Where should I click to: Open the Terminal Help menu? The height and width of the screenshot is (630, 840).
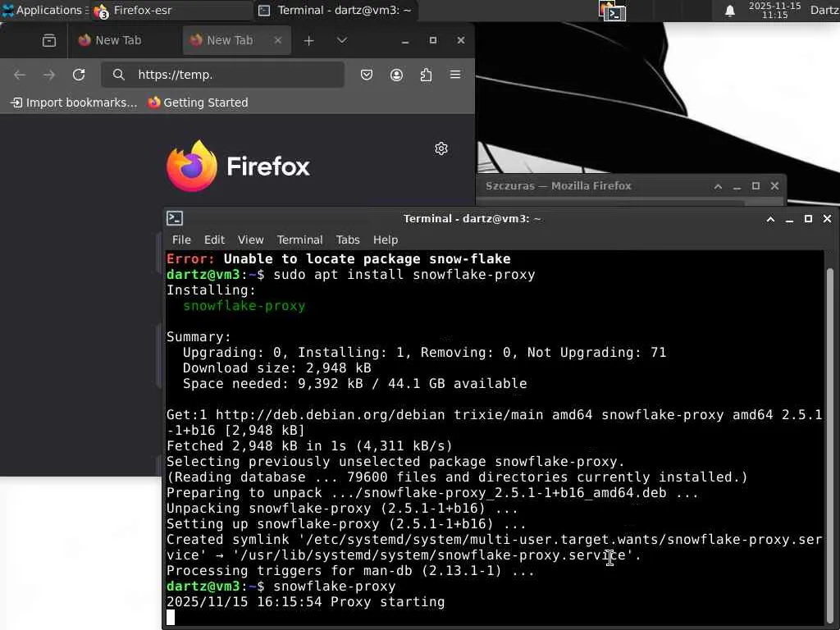(x=386, y=240)
